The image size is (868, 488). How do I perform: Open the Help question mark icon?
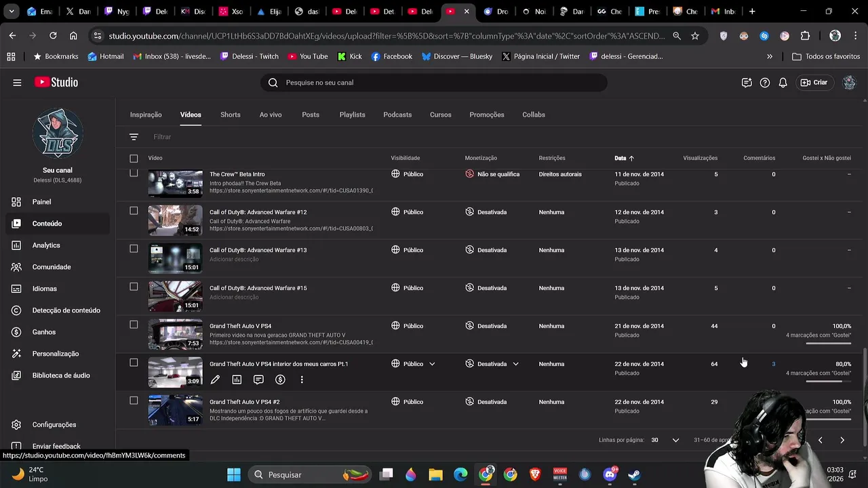pyautogui.click(x=765, y=83)
